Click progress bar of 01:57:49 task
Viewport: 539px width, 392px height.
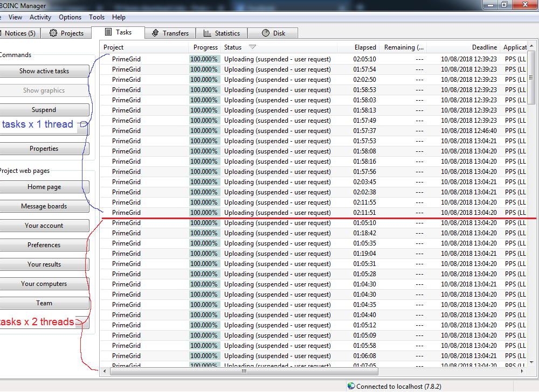coord(204,121)
